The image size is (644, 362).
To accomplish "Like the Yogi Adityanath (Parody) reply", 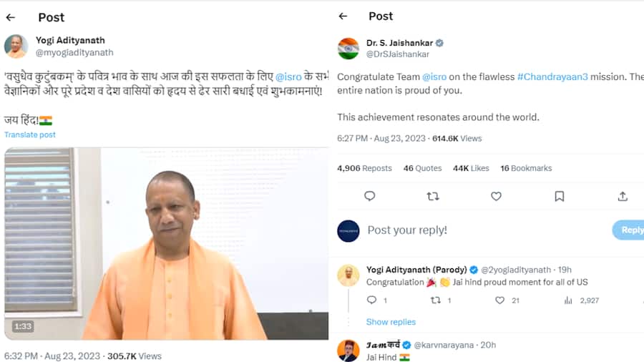I will [500, 300].
